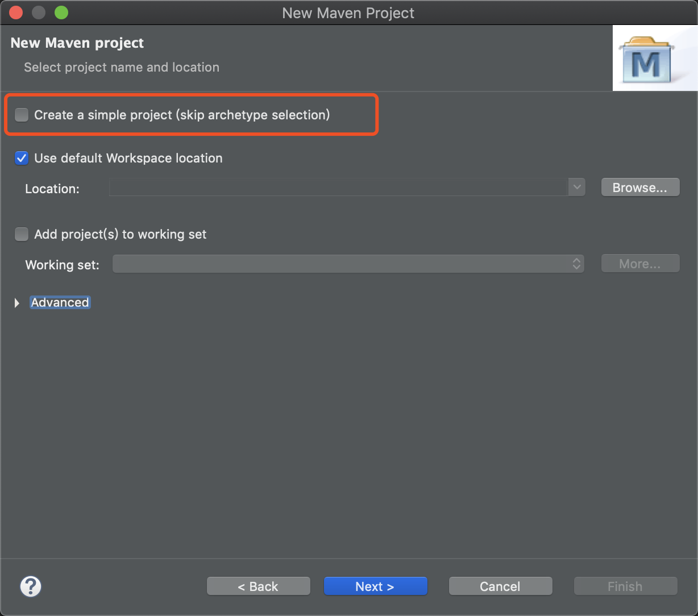Image resolution: width=698 pixels, height=616 pixels.
Task: Zoom window with green title button
Action: [61, 13]
